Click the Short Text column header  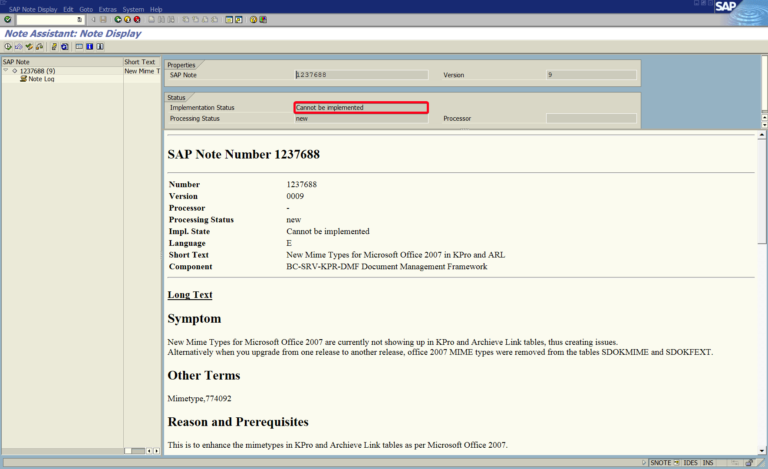(142, 62)
